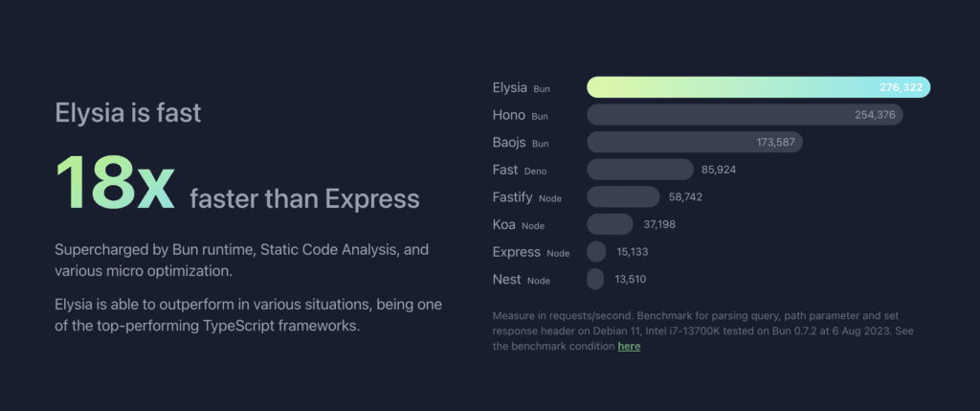
Task: Click the small Nest benchmark bar
Action: 595,279
